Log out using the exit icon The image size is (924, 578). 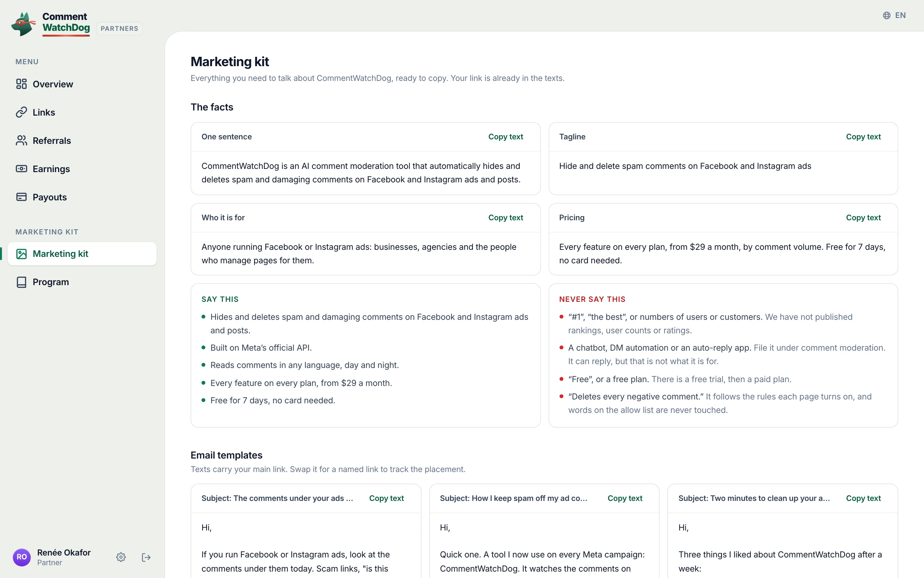coord(146,557)
